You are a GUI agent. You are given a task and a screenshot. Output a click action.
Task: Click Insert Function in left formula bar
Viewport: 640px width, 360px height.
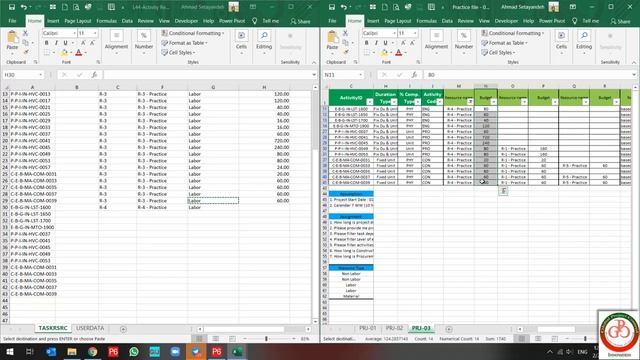(x=94, y=75)
